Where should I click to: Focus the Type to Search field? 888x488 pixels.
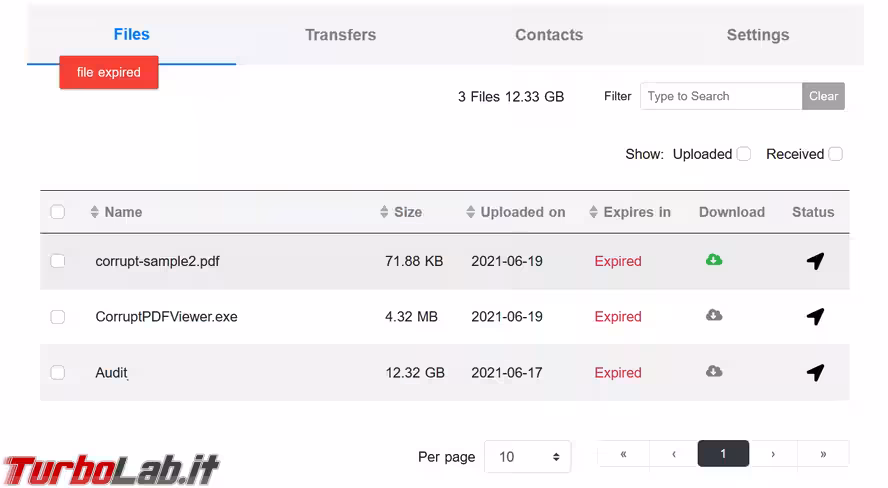[x=720, y=96]
